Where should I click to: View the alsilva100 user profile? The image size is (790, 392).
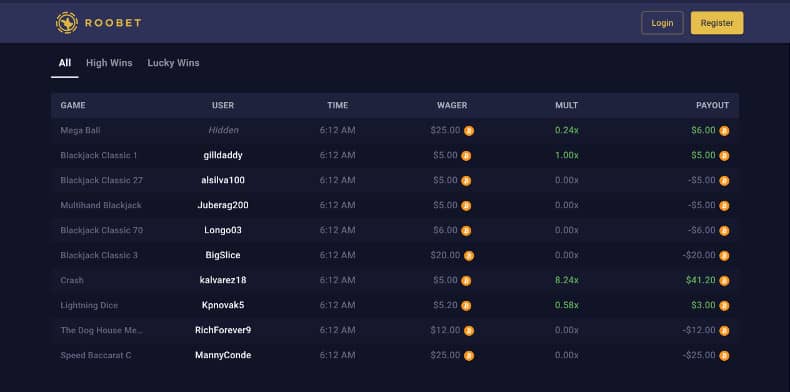(223, 180)
